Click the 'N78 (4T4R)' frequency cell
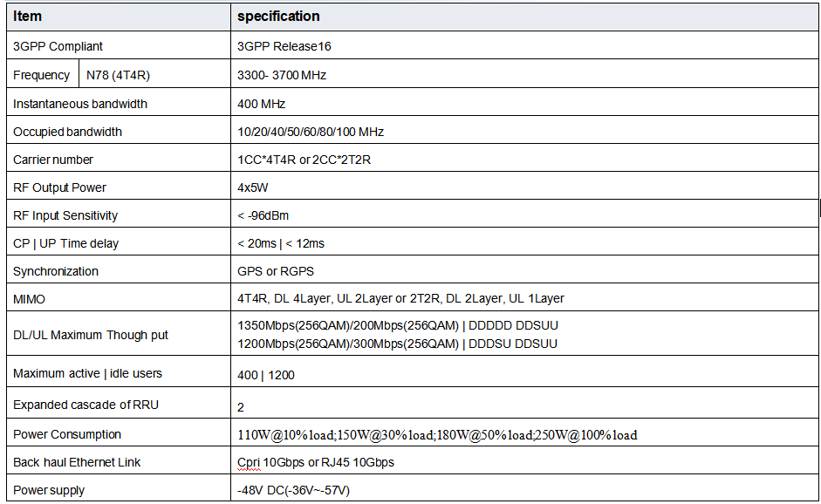The height and width of the screenshot is (504, 821). pyautogui.click(x=119, y=75)
